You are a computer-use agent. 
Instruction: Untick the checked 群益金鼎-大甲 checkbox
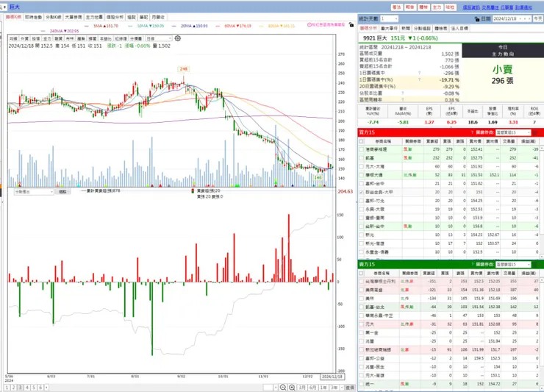(362, 192)
